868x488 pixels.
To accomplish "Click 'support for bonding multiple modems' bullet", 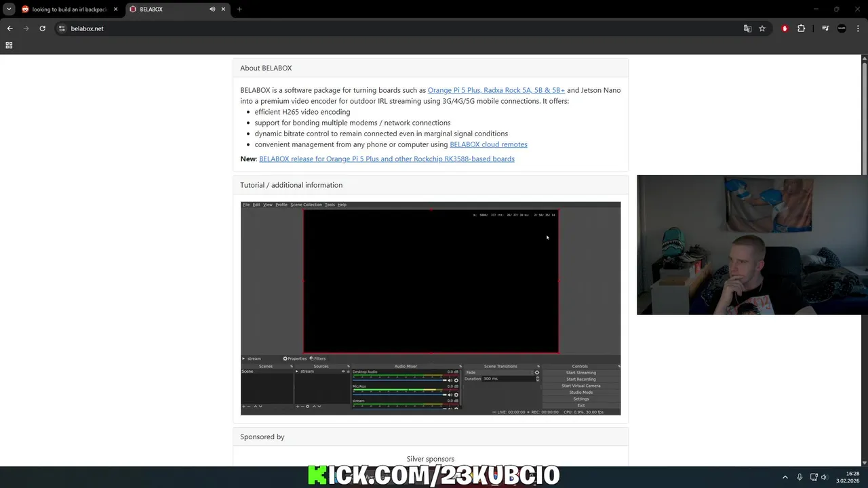I will click(353, 123).
